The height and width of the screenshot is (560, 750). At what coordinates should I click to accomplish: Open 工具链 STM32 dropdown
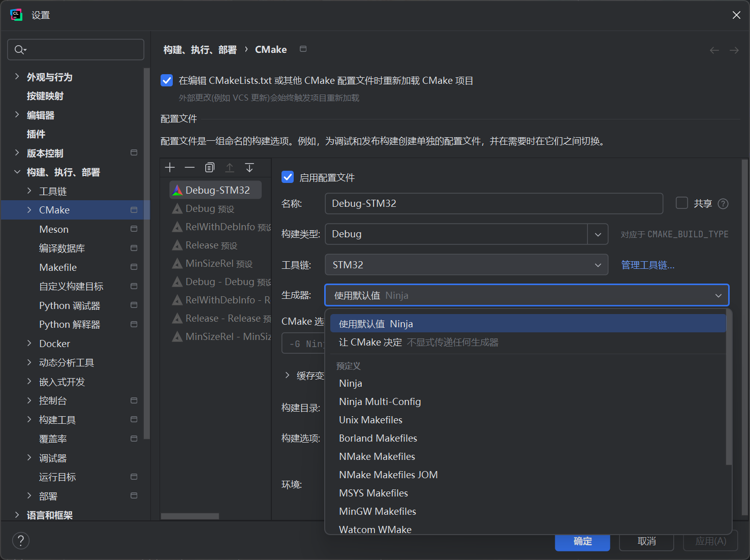point(466,265)
